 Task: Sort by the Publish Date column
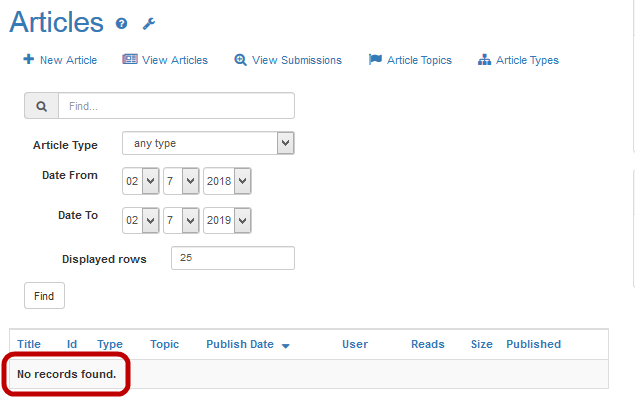[240, 344]
